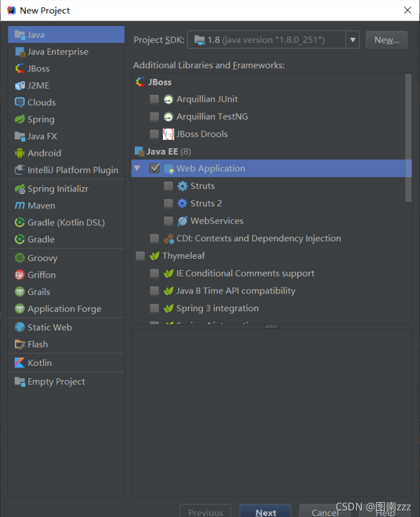Click the Previous button

click(205, 512)
